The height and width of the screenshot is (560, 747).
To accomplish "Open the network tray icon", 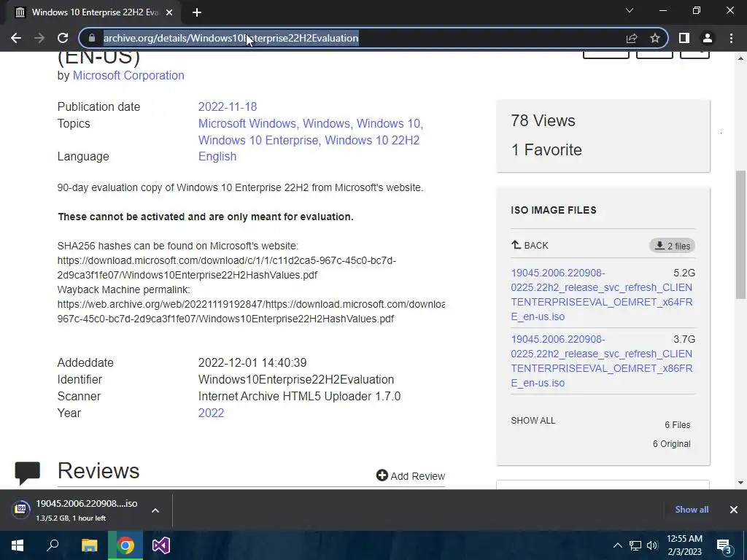I will (635, 545).
